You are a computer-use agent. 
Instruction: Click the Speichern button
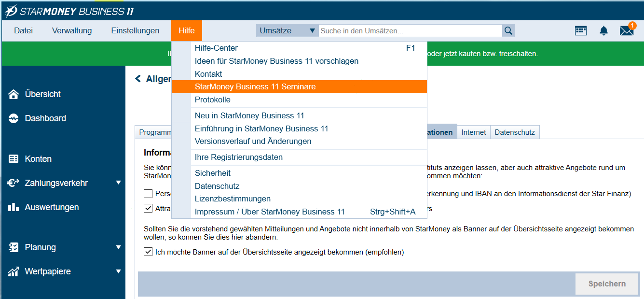click(606, 284)
